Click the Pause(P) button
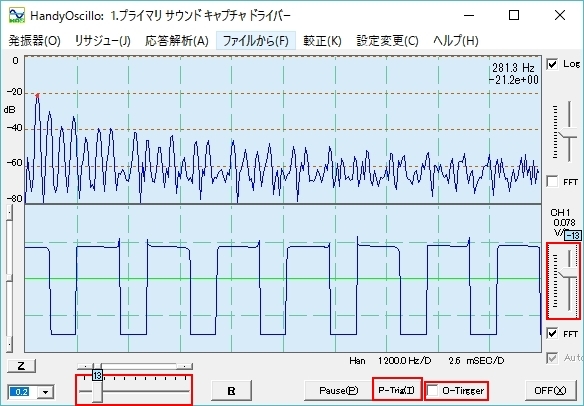584x406 pixels. coord(338,390)
